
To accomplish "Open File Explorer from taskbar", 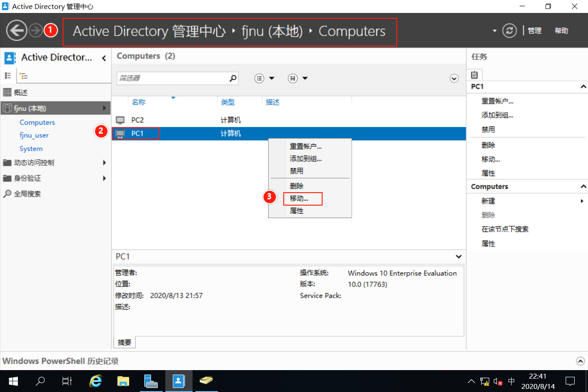I will 123,381.
